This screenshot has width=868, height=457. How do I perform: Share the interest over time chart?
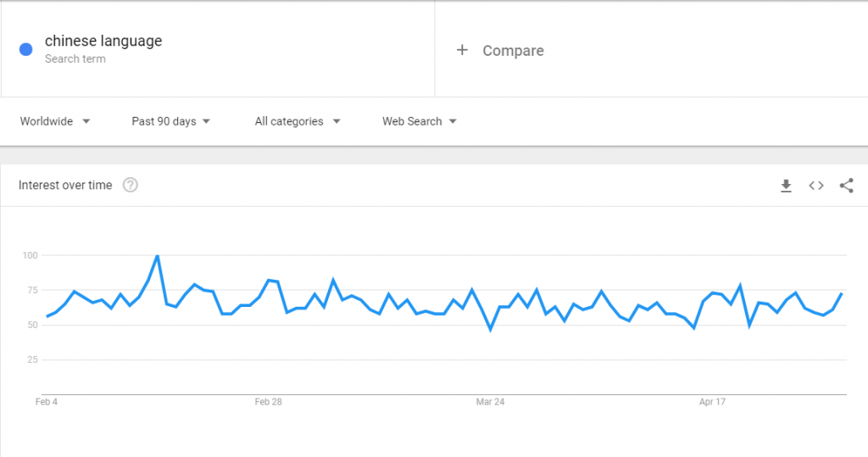tap(847, 186)
